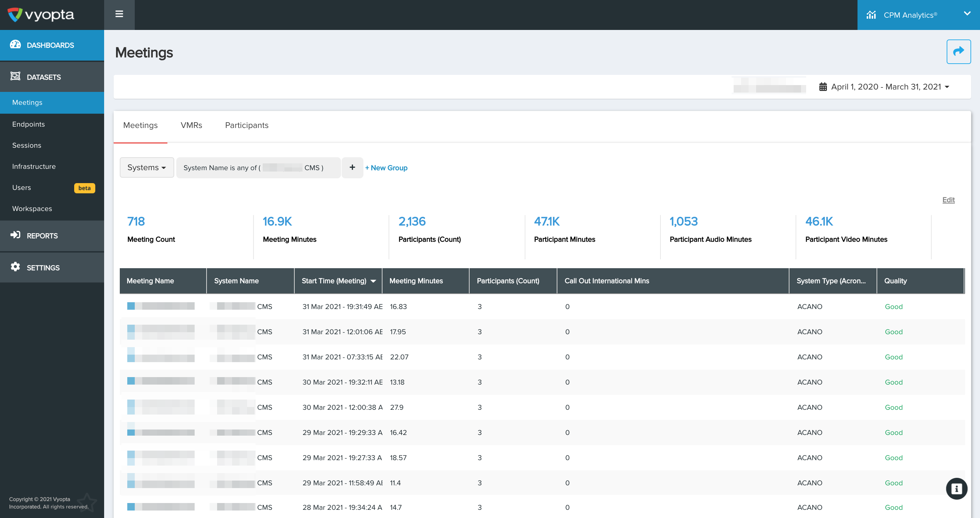Open the Systems filter dropdown
This screenshot has width=980, height=518.
pyautogui.click(x=147, y=167)
